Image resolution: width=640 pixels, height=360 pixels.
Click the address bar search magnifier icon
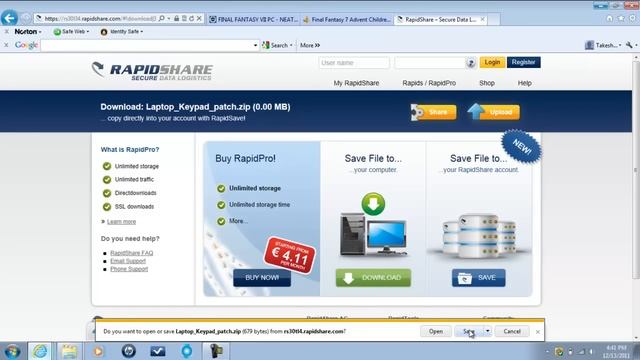162,18
